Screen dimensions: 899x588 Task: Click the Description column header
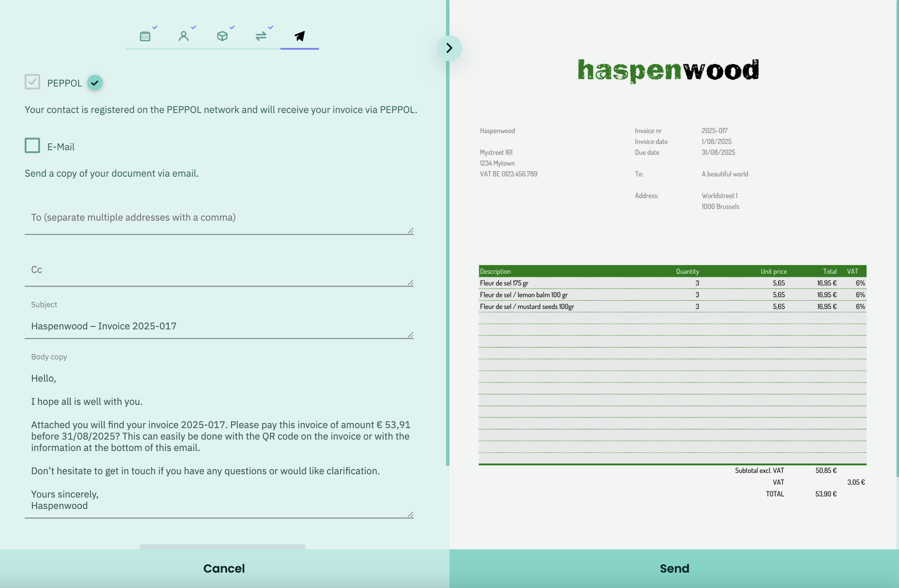pos(495,271)
